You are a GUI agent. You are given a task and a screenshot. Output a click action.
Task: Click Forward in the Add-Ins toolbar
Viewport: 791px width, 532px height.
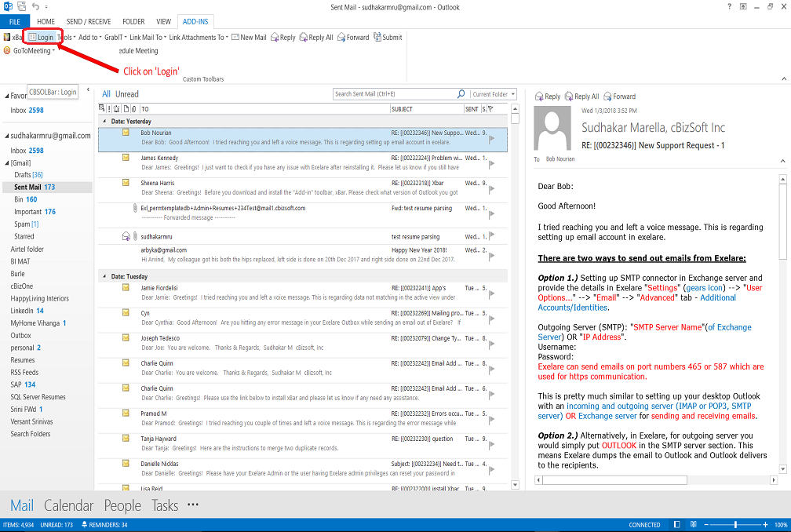pyautogui.click(x=353, y=38)
